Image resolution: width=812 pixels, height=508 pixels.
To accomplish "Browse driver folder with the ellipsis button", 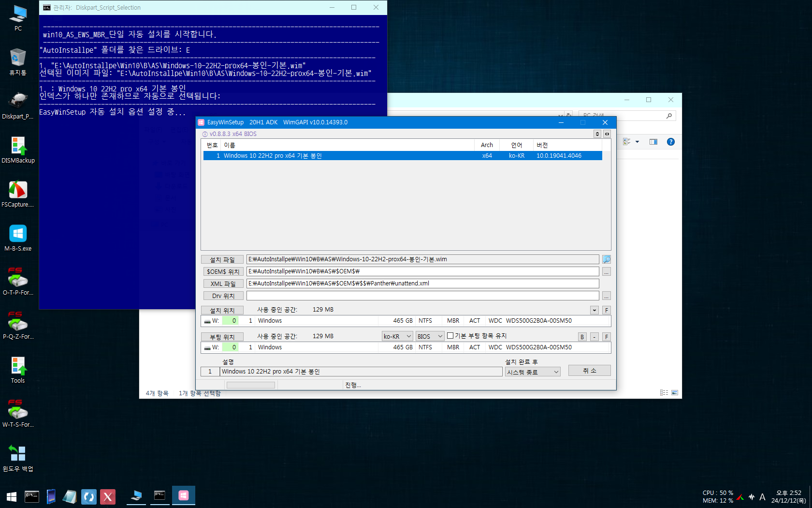I will [x=607, y=296].
